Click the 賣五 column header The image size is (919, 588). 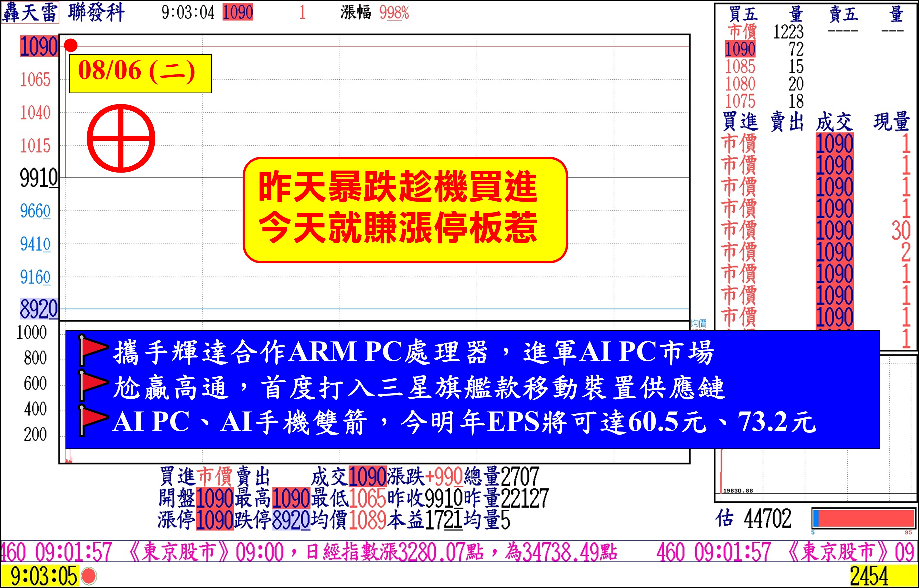point(843,14)
